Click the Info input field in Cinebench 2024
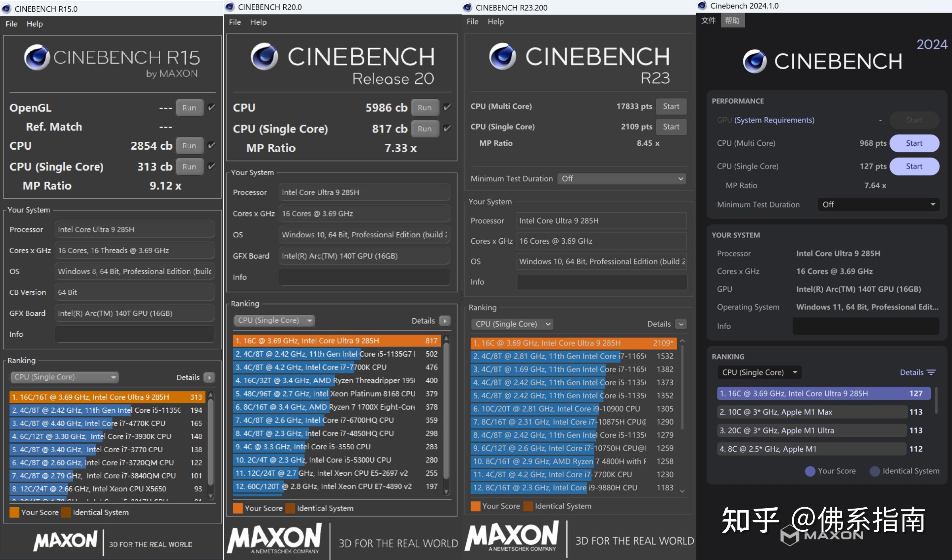The image size is (952, 560). (x=866, y=326)
